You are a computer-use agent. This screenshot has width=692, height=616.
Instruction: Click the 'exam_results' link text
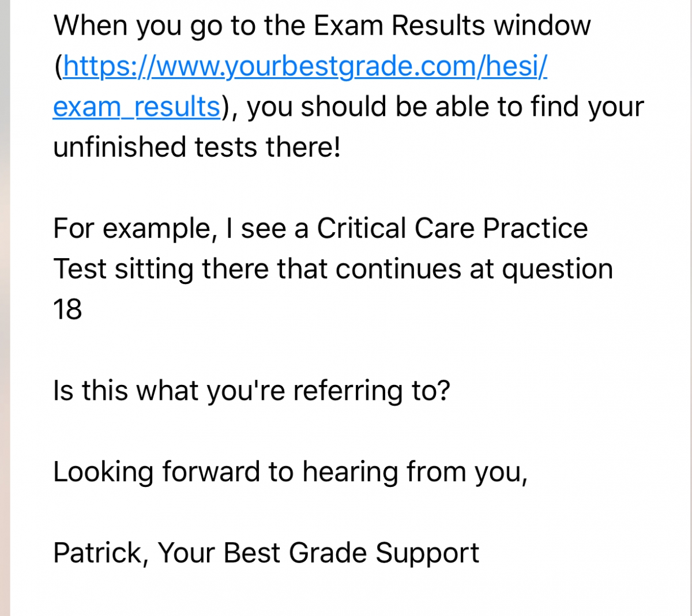point(137,107)
